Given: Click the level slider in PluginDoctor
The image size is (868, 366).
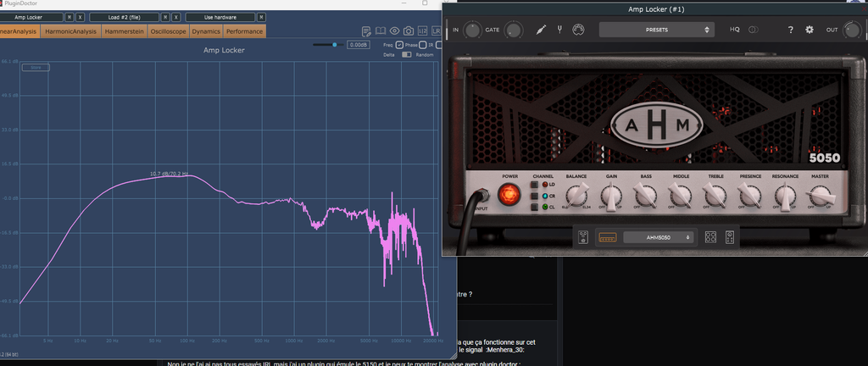Looking at the screenshot, I should (x=328, y=45).
